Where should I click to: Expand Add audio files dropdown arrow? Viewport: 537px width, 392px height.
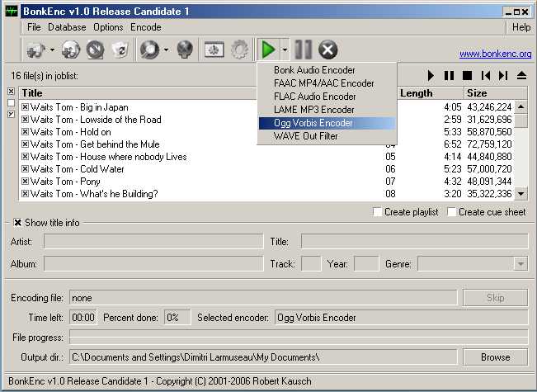[52, 50]
